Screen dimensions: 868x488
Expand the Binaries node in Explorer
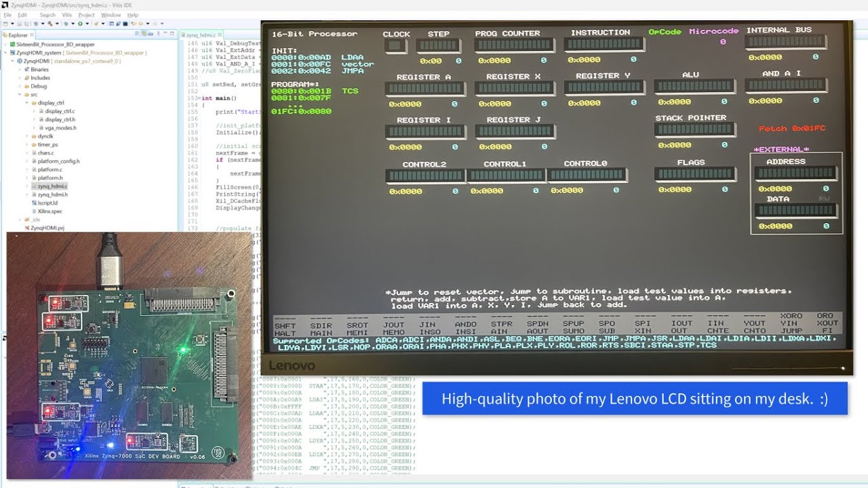[18, 69]
